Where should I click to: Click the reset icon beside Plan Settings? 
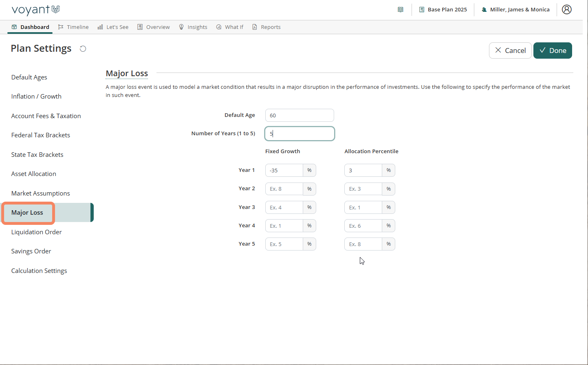coord(83,49)
